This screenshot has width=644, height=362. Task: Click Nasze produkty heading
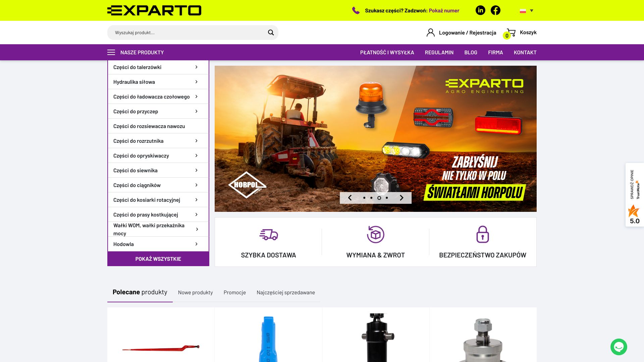click(142, 52)
